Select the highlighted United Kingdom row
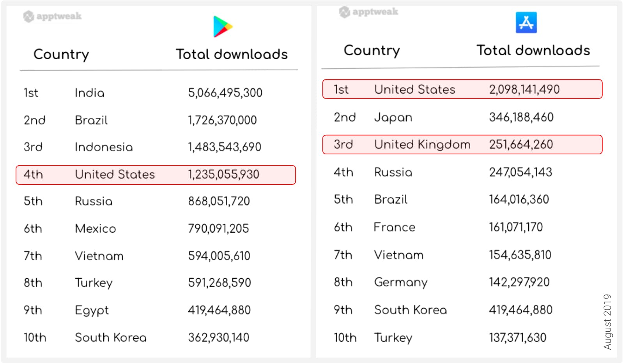The height and width of the screenshot is (364, 623). (x=462, y=145)
